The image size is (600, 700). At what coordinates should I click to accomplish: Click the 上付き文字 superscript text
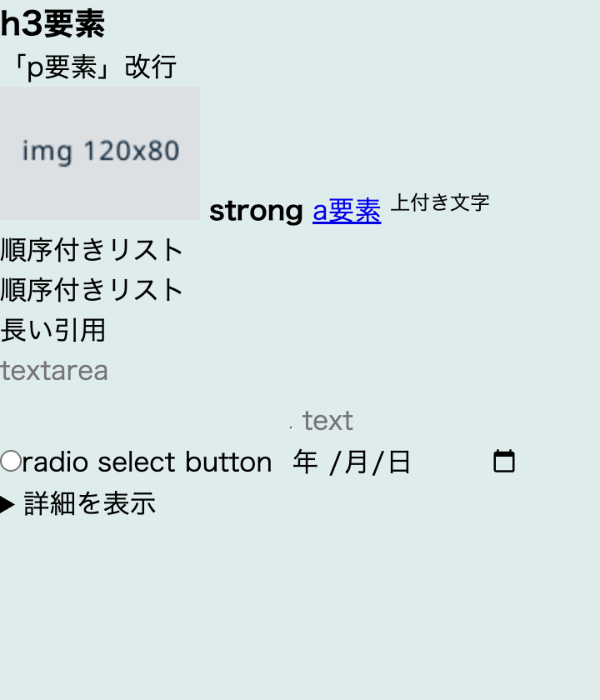coord(440,202)
